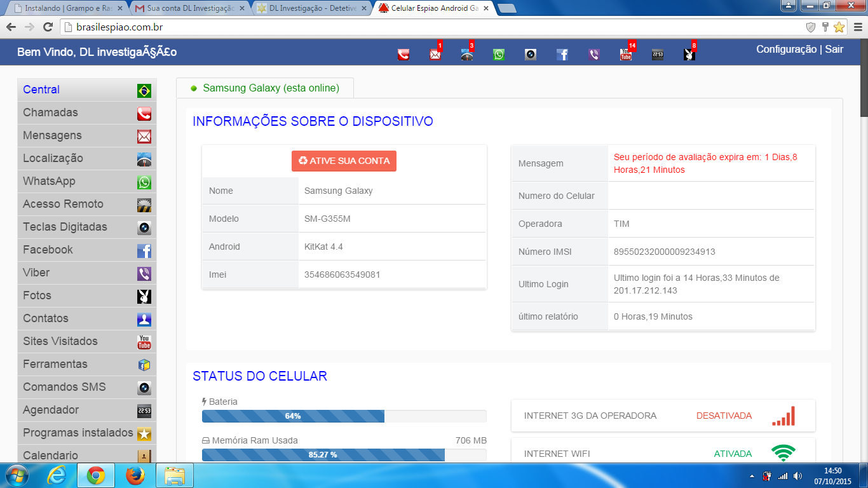The width and height of the screenshot is (868, 488).
Task: Open Facebook icon in header bar
Action: [x=562, y=55]
